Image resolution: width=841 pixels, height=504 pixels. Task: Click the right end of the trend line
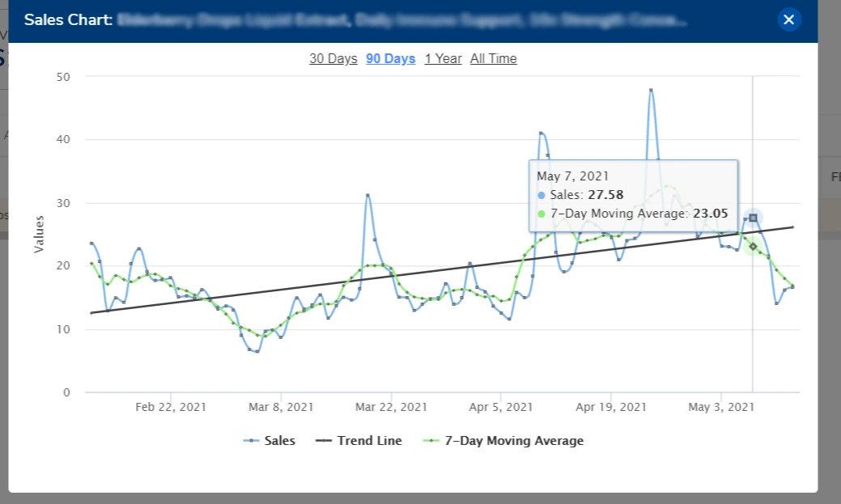pos(792,227)
